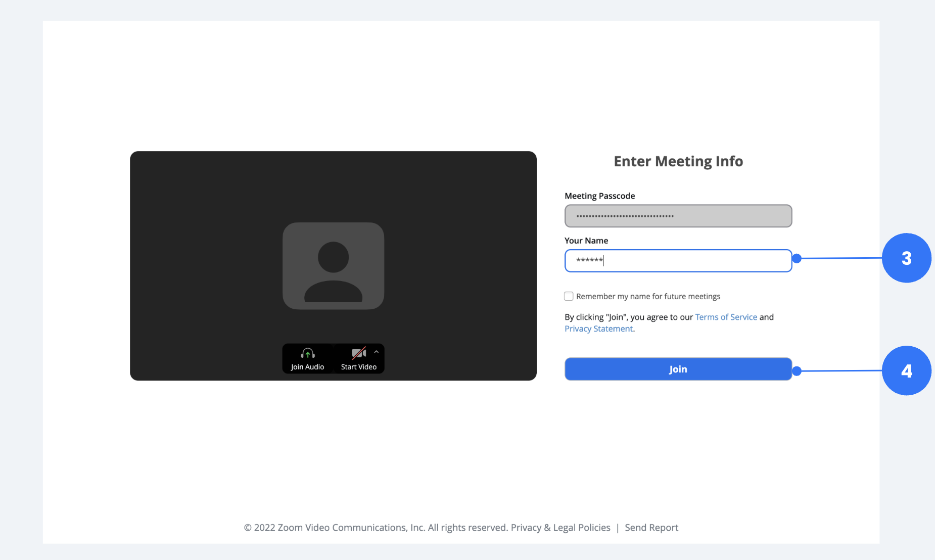
Task: Click the Enter Meeting Info heading
Action: point(678,161)
